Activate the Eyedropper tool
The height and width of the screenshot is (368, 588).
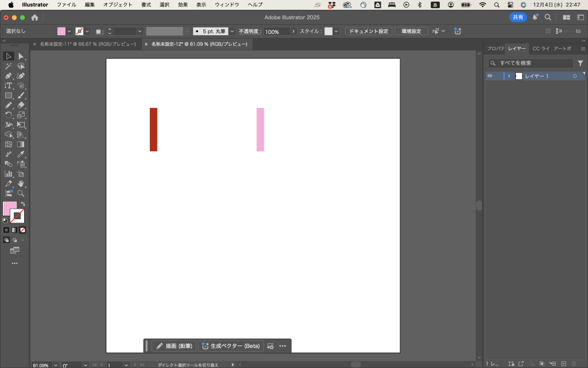21,154
